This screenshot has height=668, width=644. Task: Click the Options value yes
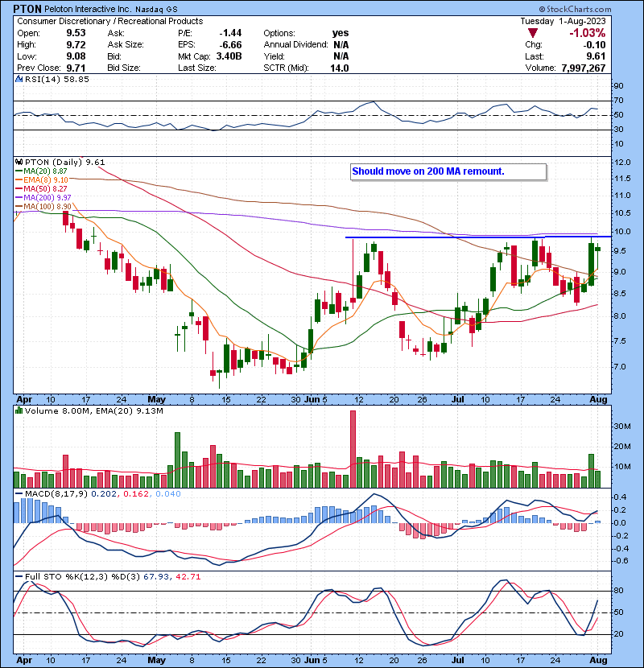point(341,33)
